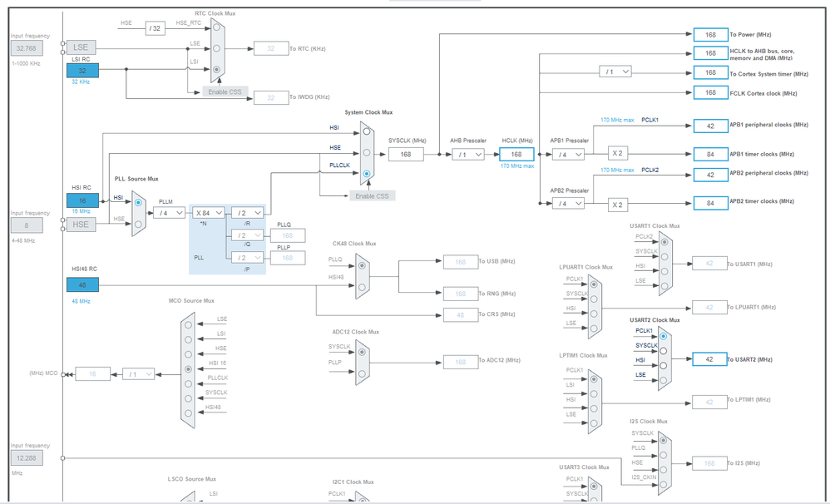830x504 pixels.
Task: Click the HSI48 RC 48 MHz block
Action: click(x=82, y=284)
